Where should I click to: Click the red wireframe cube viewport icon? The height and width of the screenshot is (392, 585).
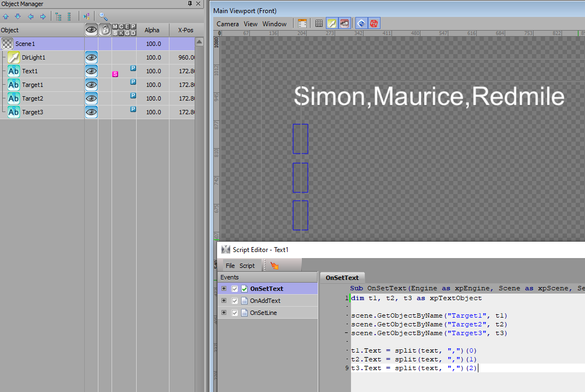(374, 24)
